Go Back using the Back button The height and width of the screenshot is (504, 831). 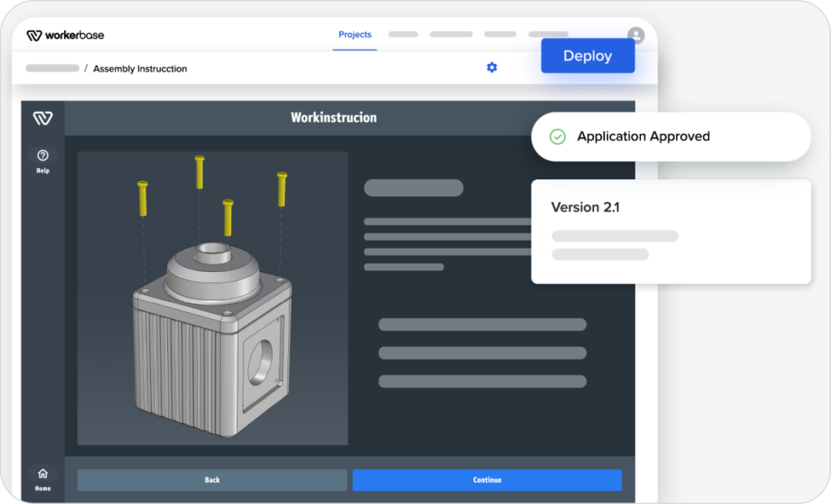(x=211, y=480)
